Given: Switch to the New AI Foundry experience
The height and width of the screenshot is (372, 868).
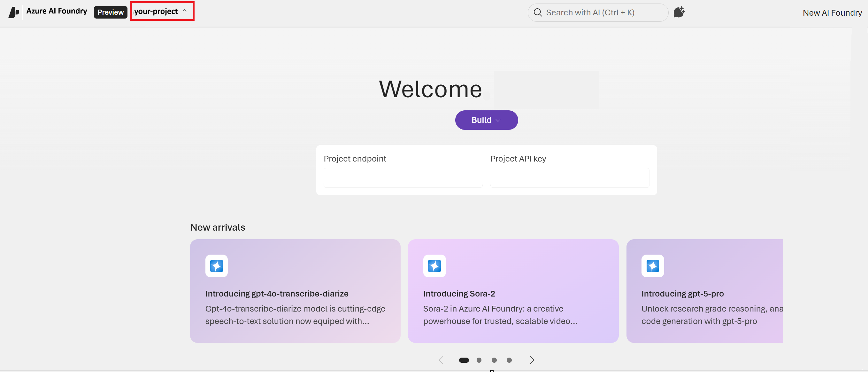Looking at the screenshot, I should [832, 13].
